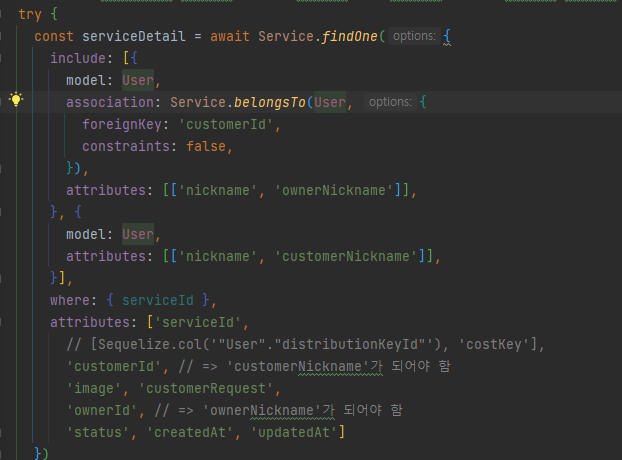Click the 'await' keyword

click(x=230, y=36)
